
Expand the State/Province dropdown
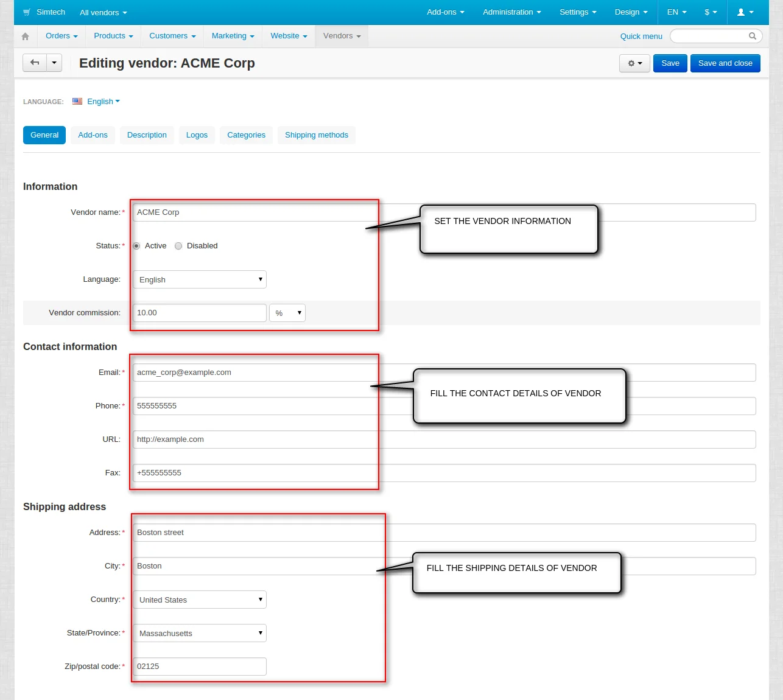(199, 633)
